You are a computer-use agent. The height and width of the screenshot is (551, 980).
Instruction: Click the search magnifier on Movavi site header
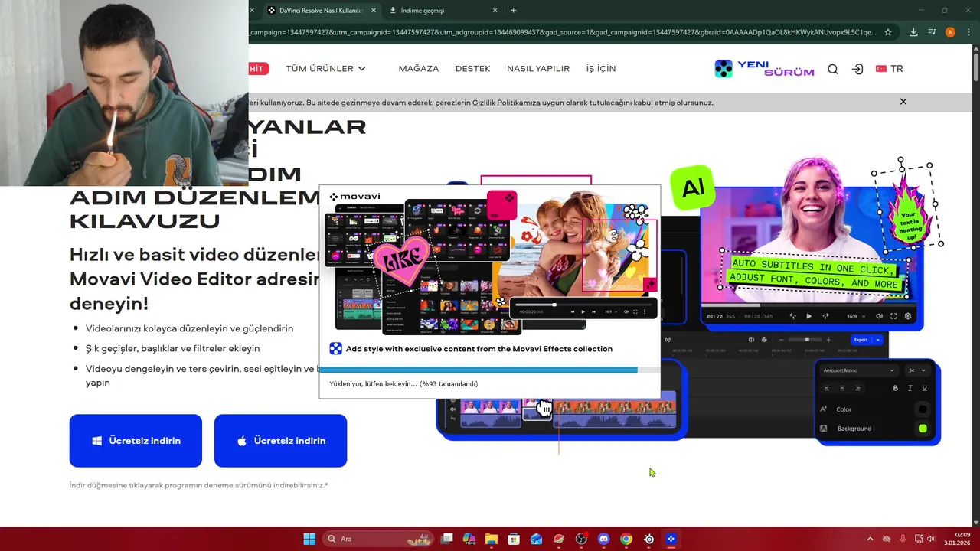pos(833,69)
